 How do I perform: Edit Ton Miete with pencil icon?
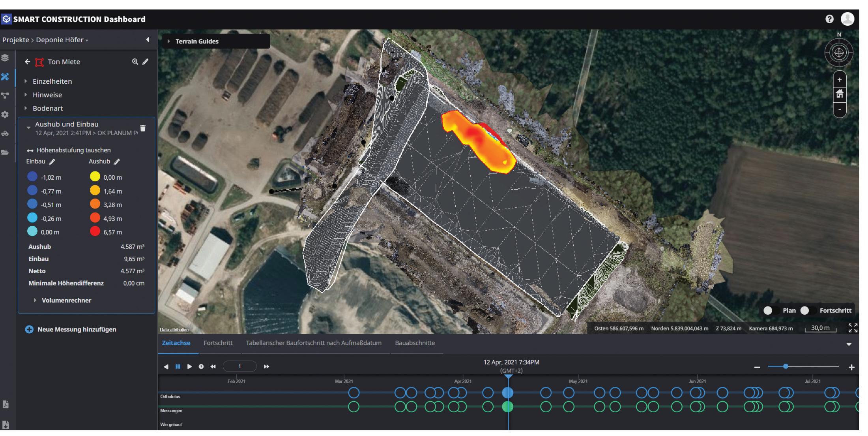(x=146, y=62)
